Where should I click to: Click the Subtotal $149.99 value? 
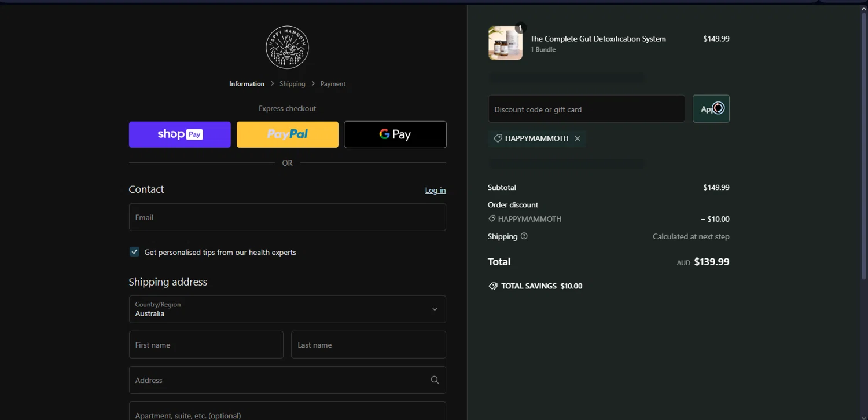point(716,188)
